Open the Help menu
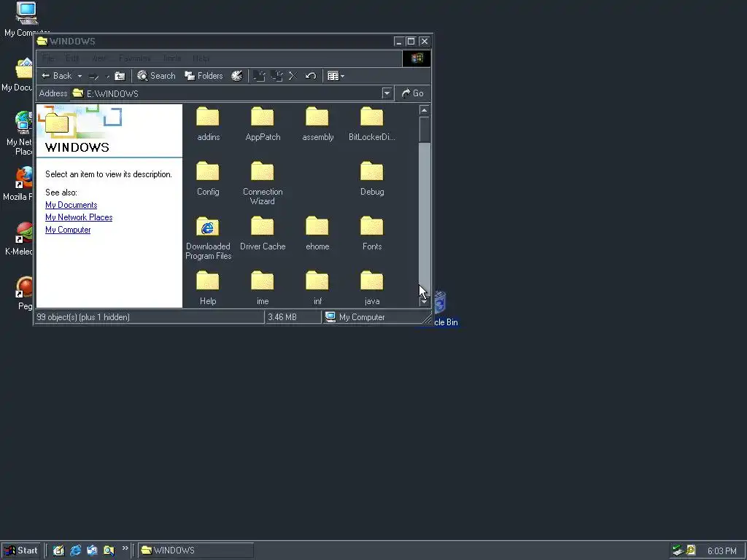Image resolution: width=747 pixels, height=560 pixels. 201,58
